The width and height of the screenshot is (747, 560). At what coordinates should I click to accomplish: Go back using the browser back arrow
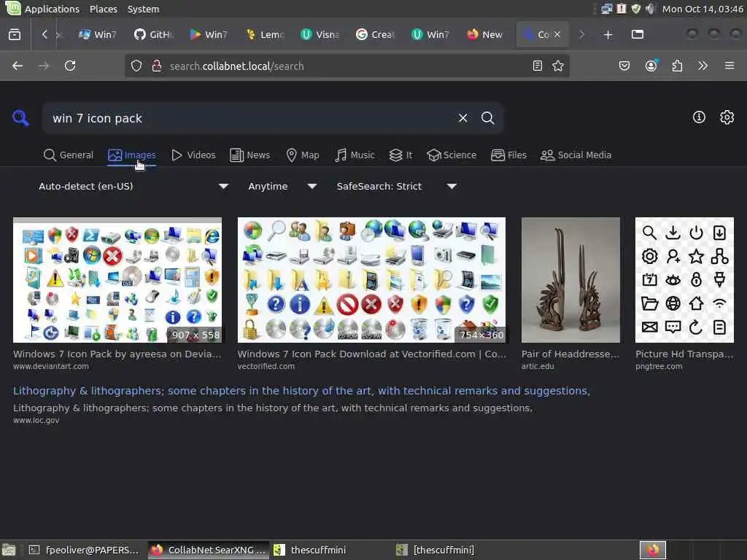(18, 66)
